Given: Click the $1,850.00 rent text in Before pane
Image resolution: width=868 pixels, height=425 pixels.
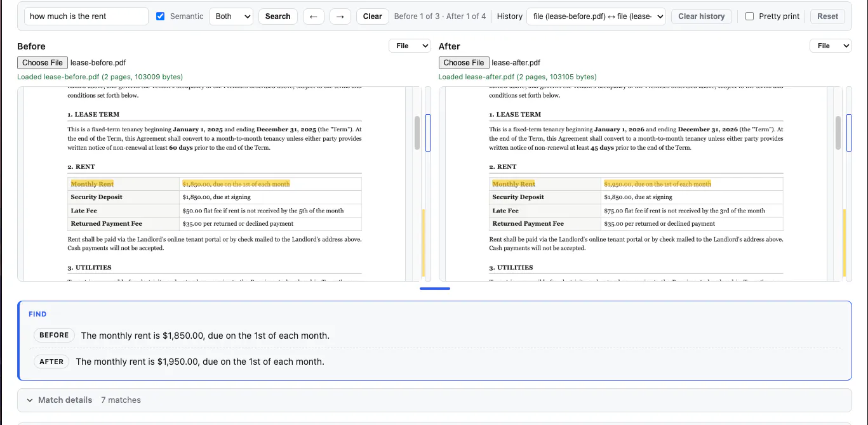Looking at the screenshot, I should coord(236,184).
